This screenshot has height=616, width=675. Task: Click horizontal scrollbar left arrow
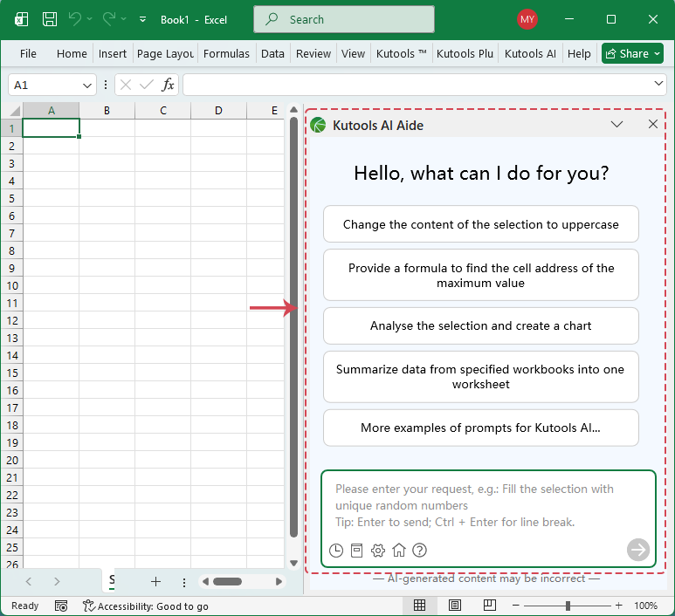tap(205, 582)
